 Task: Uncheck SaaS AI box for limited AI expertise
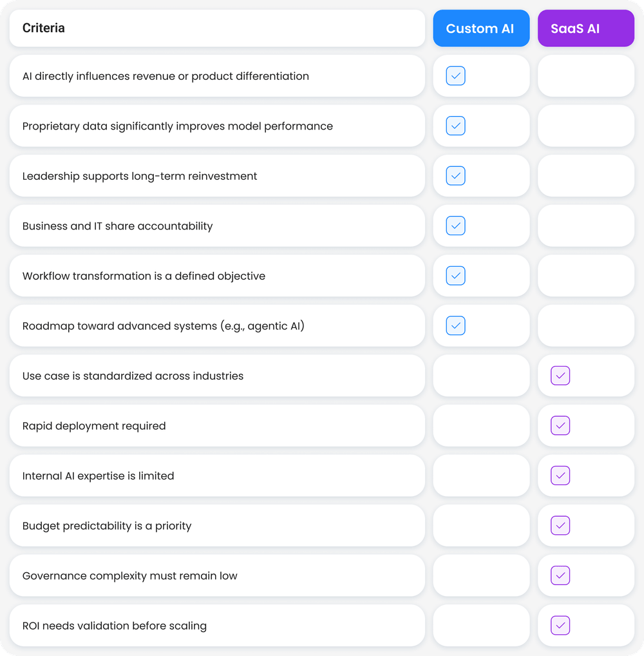560,476
